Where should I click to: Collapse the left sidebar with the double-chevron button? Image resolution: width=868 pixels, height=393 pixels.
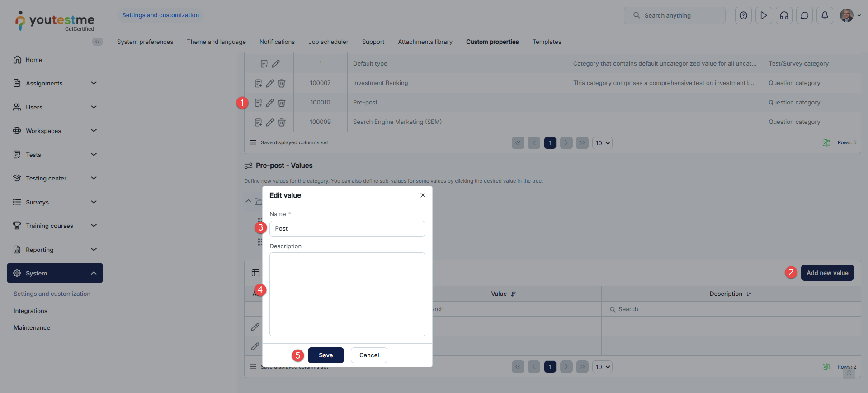click(x=97, y=42)
